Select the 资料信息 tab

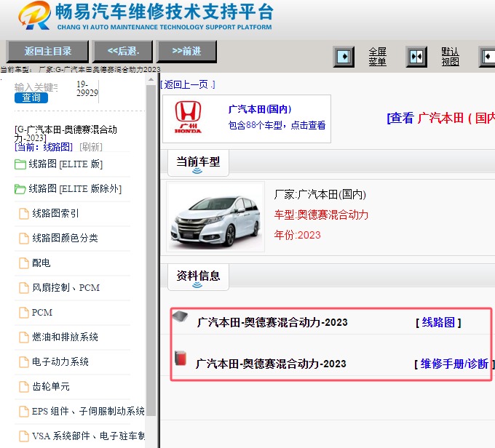tap(198, 277)
